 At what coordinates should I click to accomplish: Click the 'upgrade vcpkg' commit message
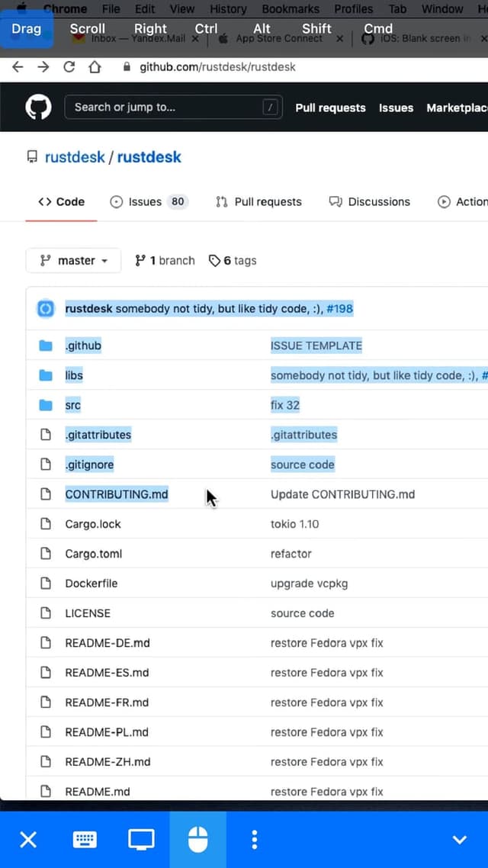(x=310, y=583)
